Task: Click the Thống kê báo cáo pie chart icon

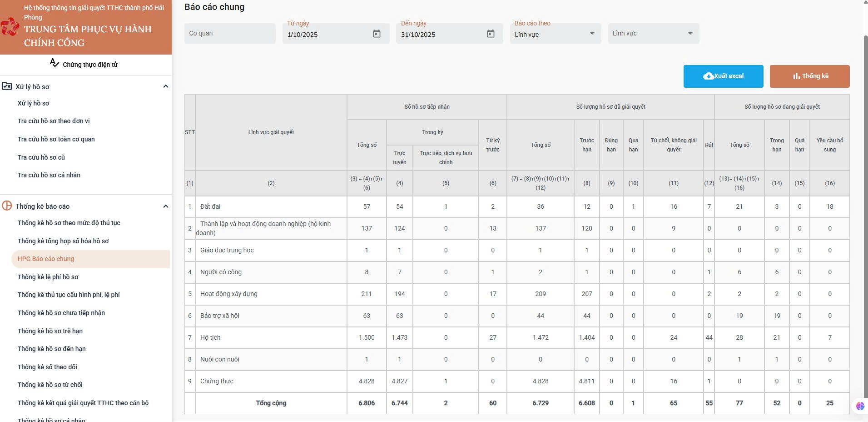Action: point(7,206)
